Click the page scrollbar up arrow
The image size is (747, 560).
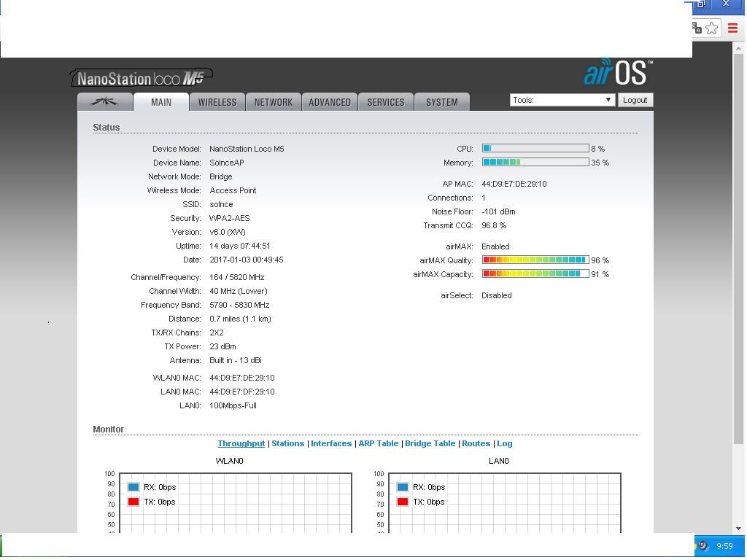tap(738, 47)
